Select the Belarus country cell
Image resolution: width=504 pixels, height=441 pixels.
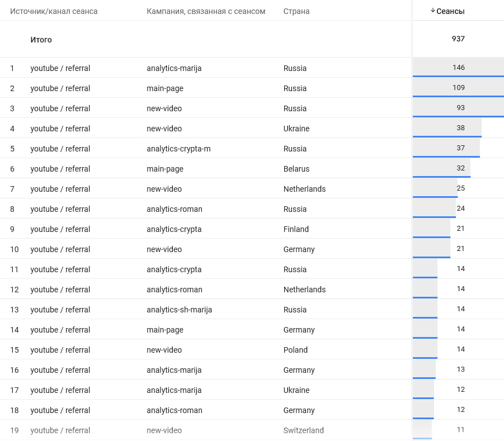(x=296, y=169)
